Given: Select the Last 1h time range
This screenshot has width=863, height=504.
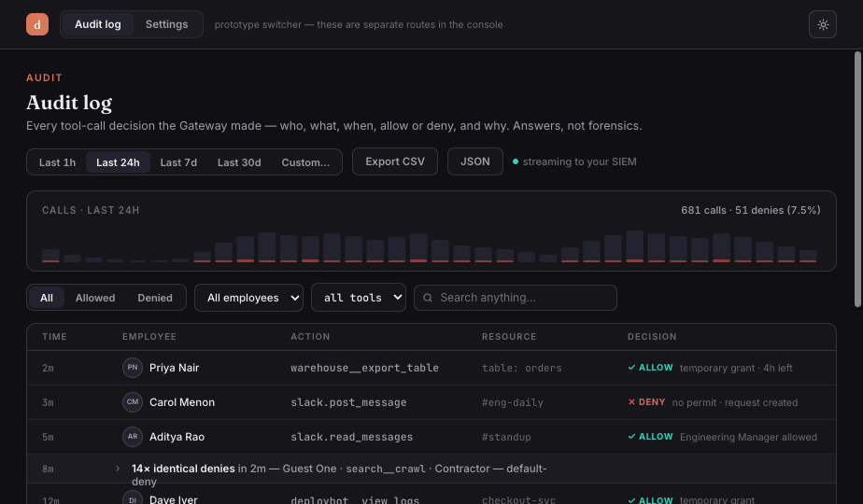Looking at the screenshot, I should [57, 162].
